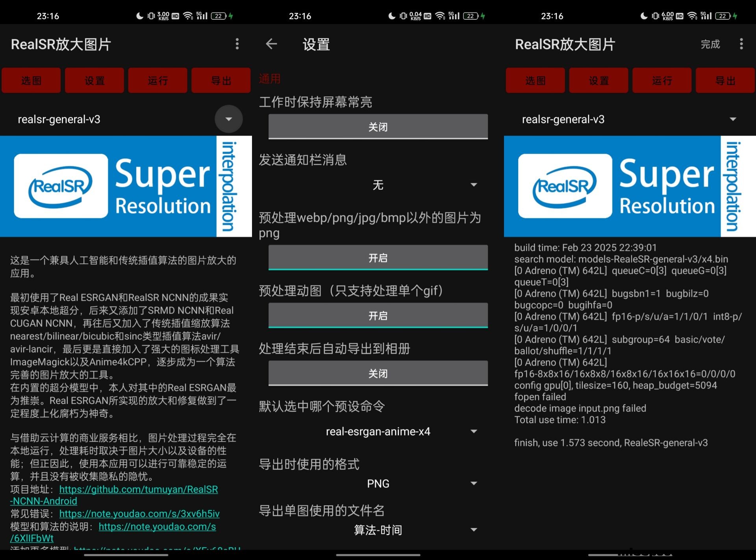
Task: Tap 设置 button on right screen
Action: 598,81
